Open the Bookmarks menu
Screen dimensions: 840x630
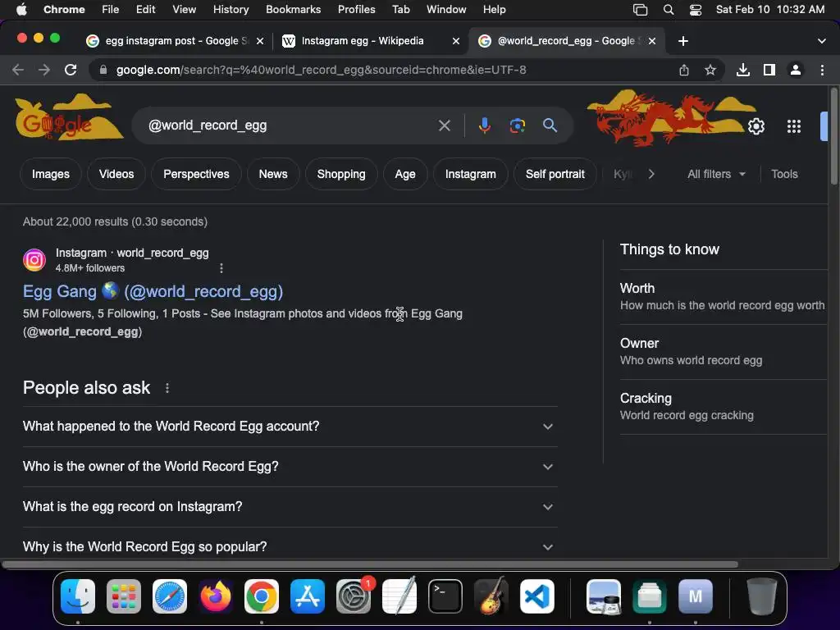coord(293,10)
